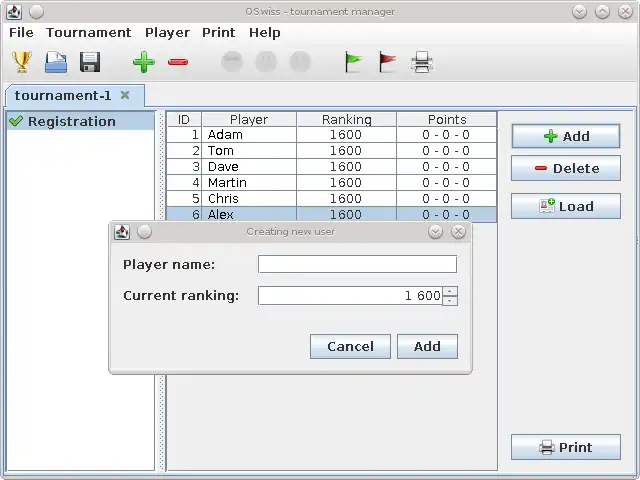Select player row Chris
This screenshot has width=640, height=480.
coord(331,198)
